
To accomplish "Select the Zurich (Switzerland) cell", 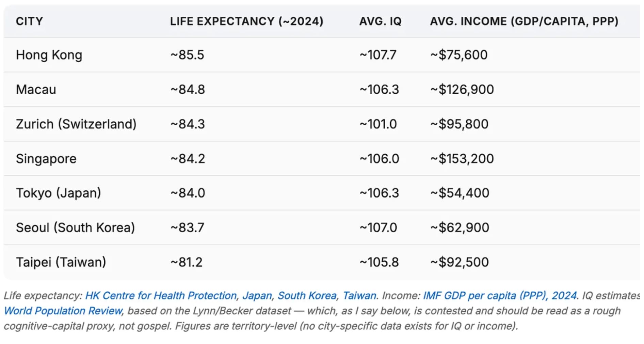I will [x=76, y=124].
